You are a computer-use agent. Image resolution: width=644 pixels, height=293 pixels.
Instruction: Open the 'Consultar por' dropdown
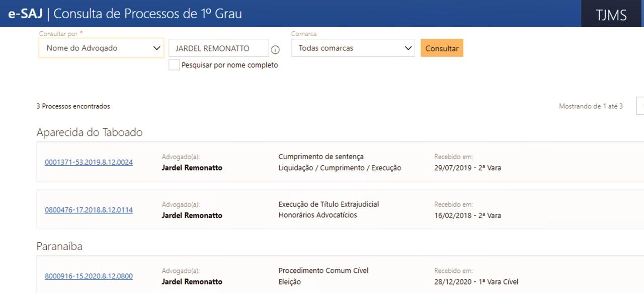point(101,48)
